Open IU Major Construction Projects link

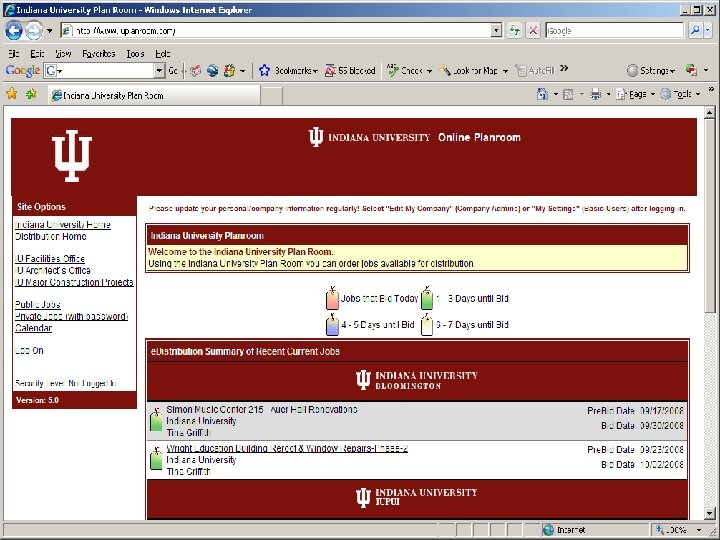point(74,282)
